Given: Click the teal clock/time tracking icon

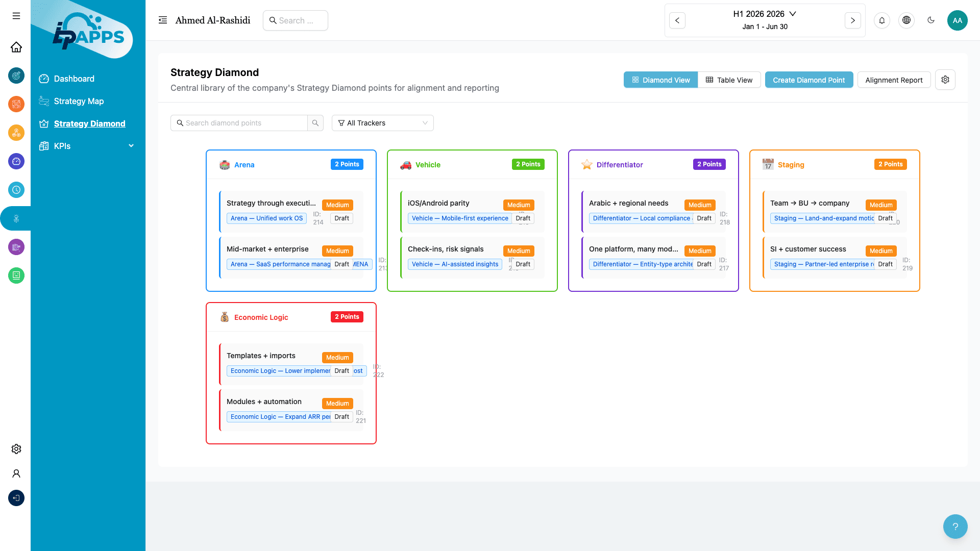Looking at the screenshot, I should [x=16, y=190].
